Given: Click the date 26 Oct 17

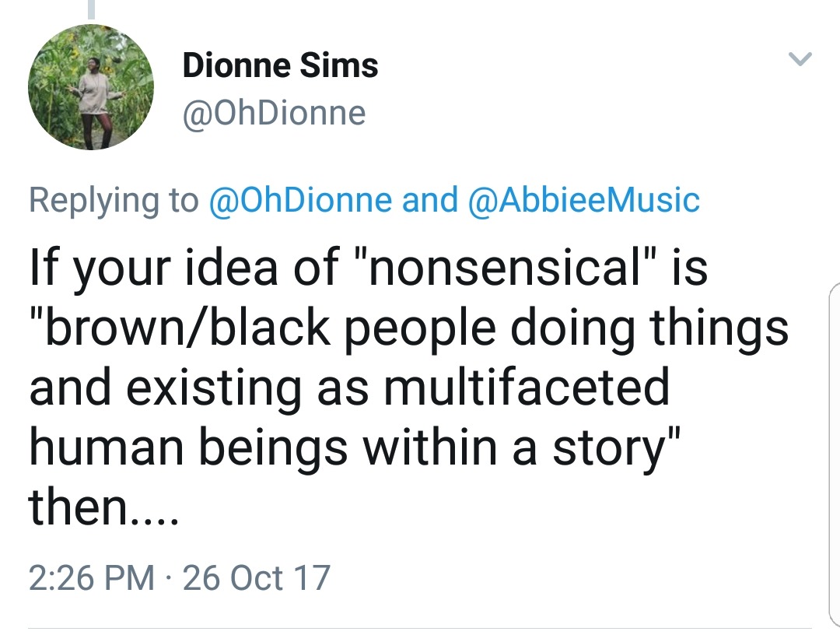Looking at the screenshot, I should coord(257,577).
